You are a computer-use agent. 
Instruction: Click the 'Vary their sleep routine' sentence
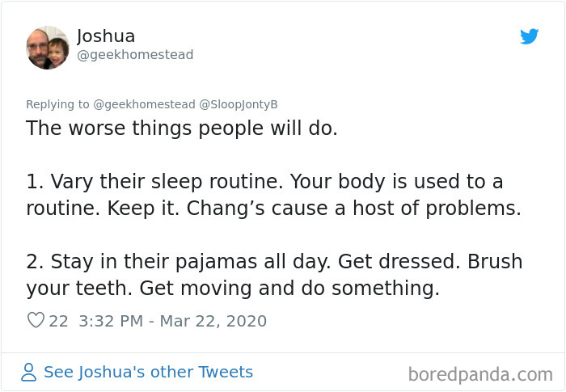[x=167, y=182]
